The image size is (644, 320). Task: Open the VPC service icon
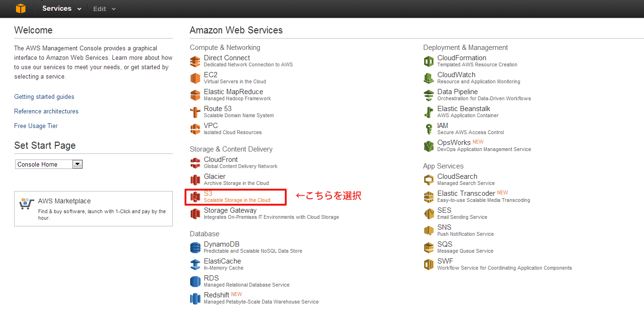tap(195, 129)
